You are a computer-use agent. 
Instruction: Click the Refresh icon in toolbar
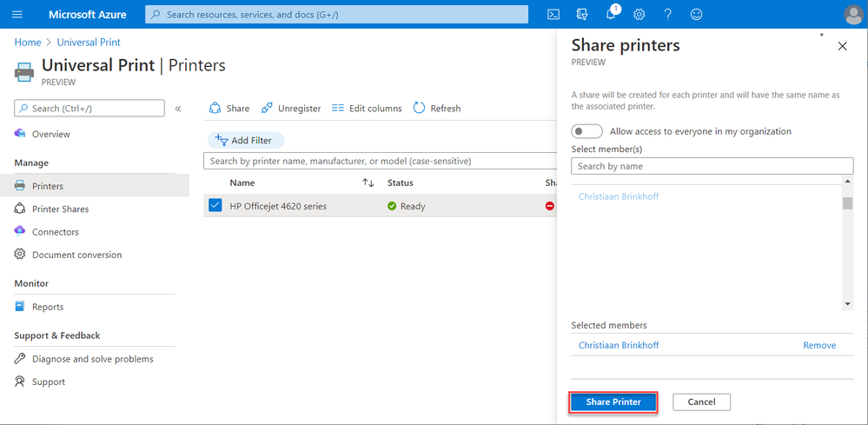coord(420,109)
